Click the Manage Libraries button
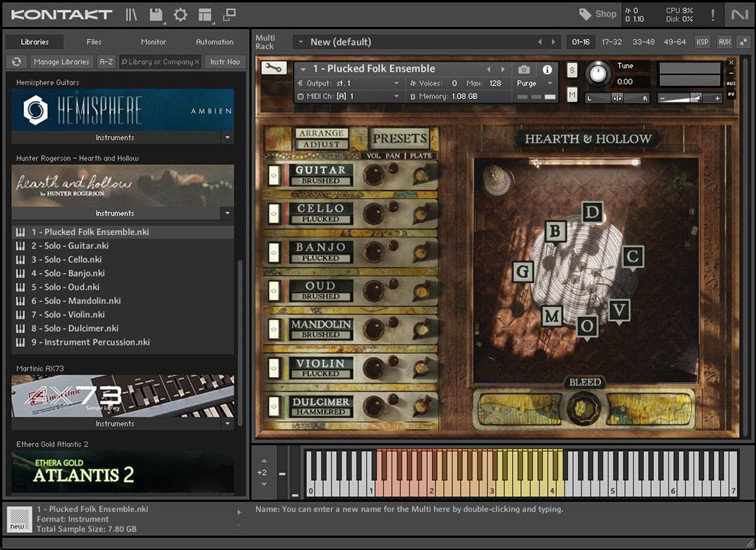The width and height of the screenshot is (756, 550). (62, 62)
